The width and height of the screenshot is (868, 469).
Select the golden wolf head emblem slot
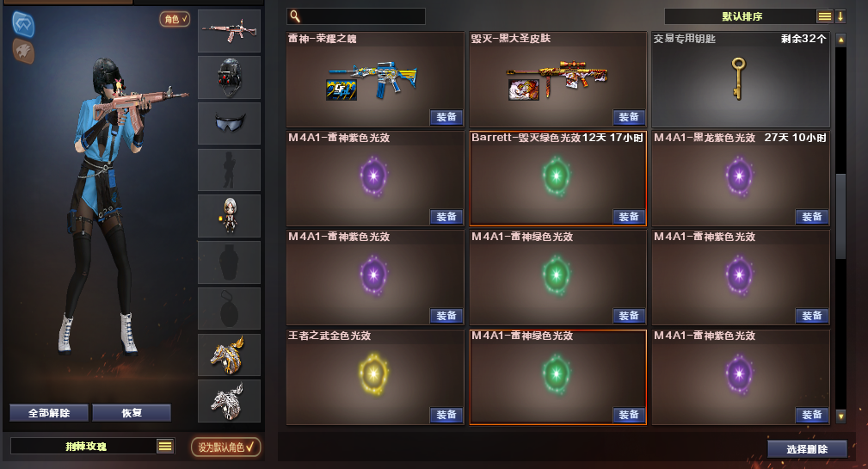tap(229, 355)
